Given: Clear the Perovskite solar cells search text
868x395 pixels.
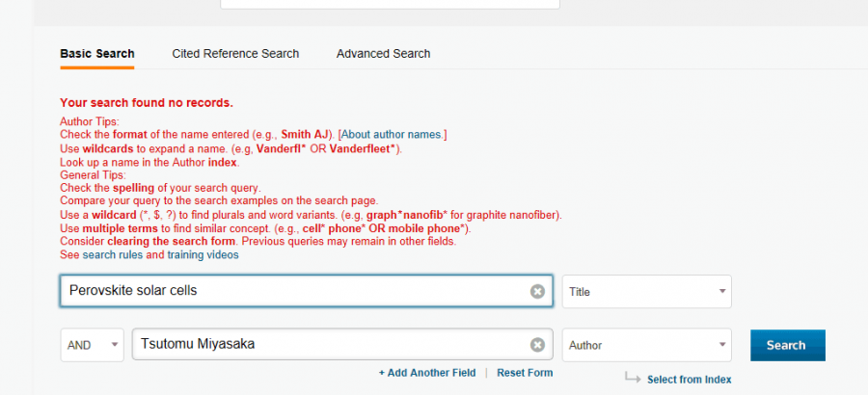Looking at the screenshot, I should (x=537, y=291).
